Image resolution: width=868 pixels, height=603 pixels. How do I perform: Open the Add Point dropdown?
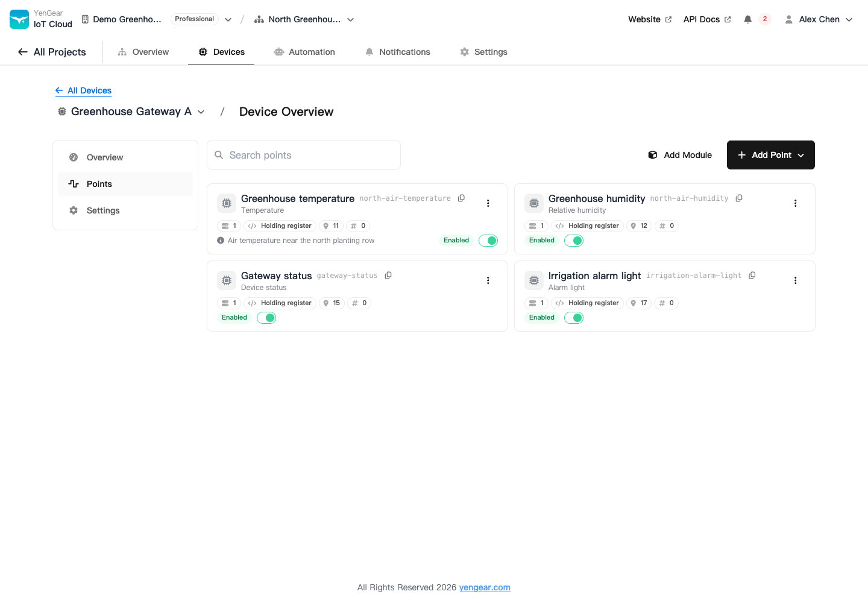click(771, 155)
